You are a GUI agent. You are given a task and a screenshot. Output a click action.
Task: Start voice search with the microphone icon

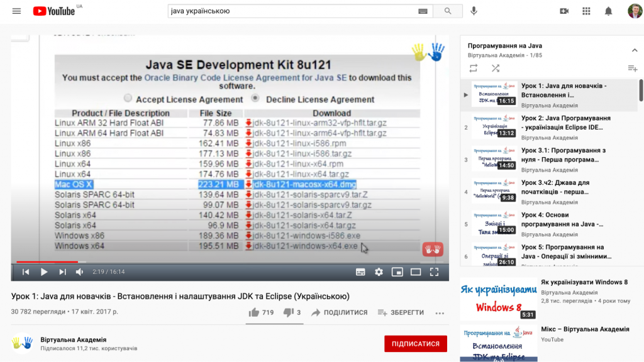coord(474,11)
